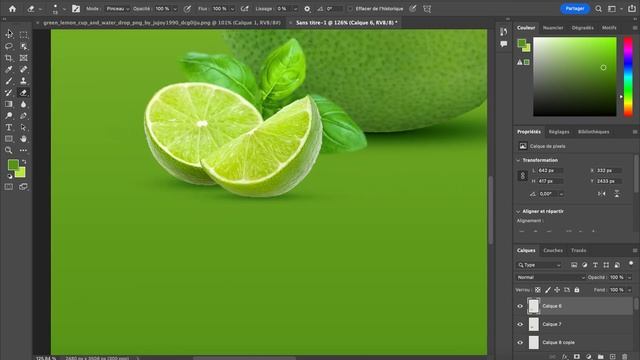640x360 pixels.
Task: Select the Dodge tool
Action: pyautogui.click(x=9, y=116)
